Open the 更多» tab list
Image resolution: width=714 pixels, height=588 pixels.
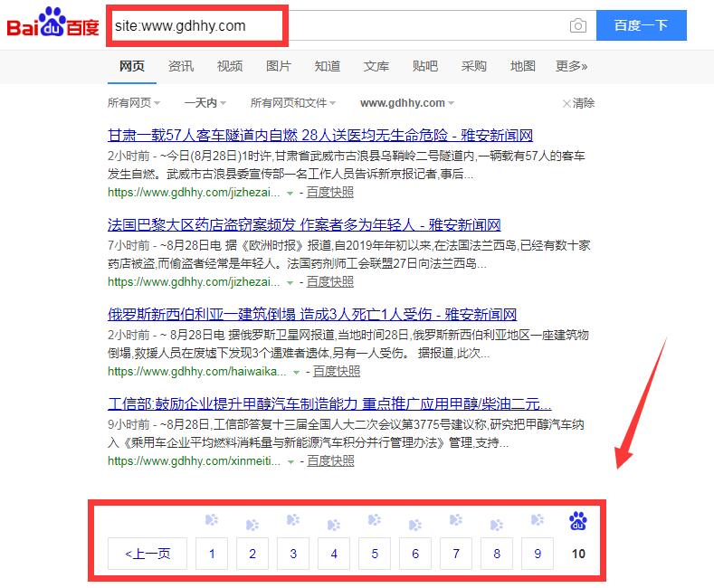(x=572, y=66)
